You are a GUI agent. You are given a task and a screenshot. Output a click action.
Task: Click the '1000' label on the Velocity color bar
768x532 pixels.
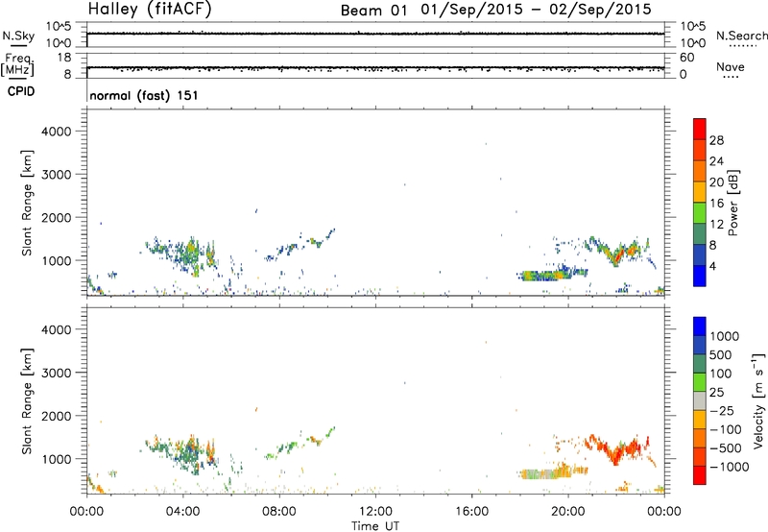pos(725,336)
